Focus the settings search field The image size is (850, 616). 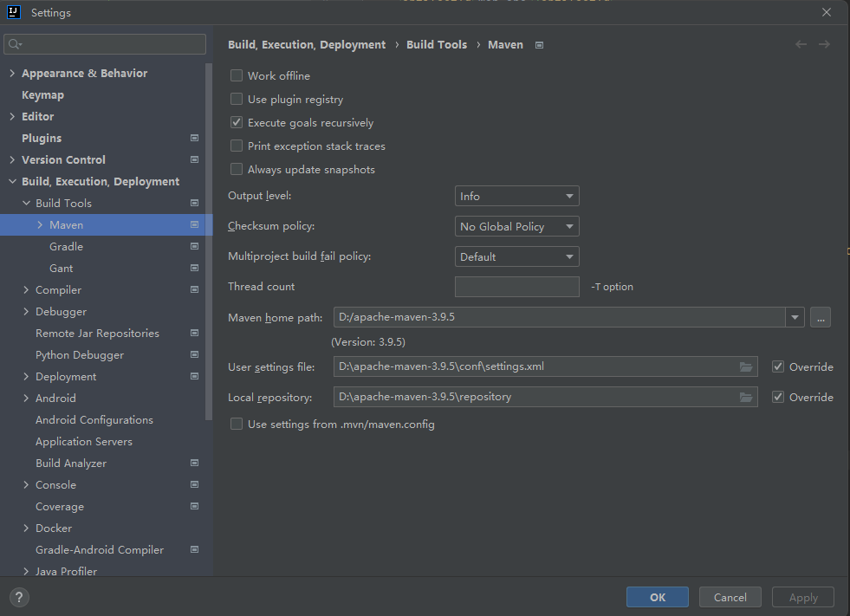coord(105,44)
